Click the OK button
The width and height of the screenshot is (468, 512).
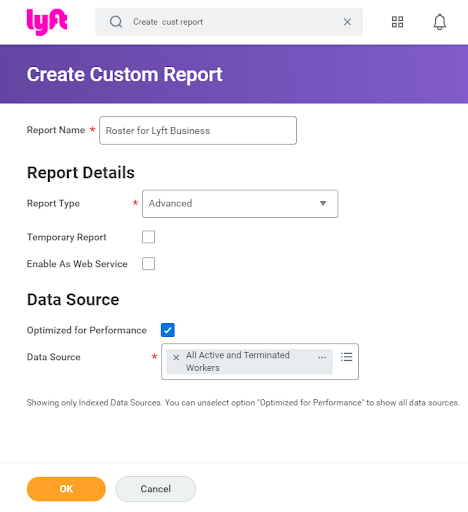66,489
